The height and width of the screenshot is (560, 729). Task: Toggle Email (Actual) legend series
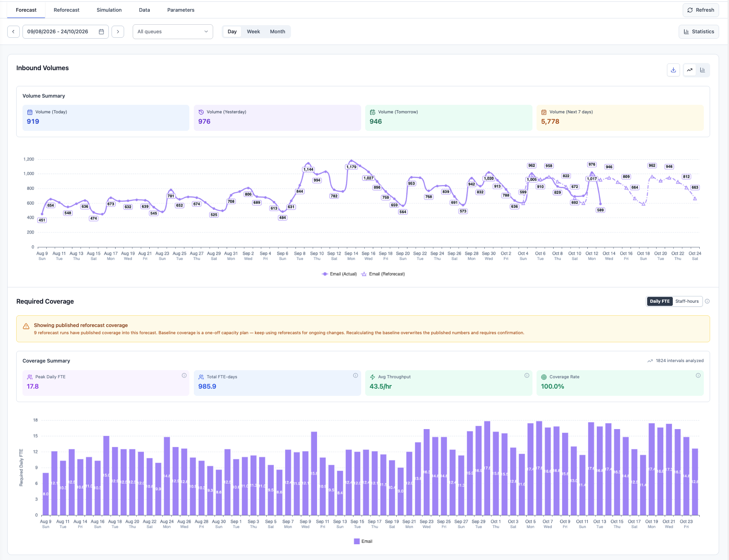(340, 274)
